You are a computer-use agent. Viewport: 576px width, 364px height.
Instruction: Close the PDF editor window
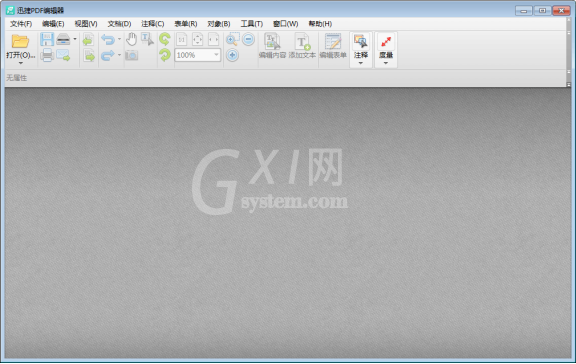(x=561, y=11)
